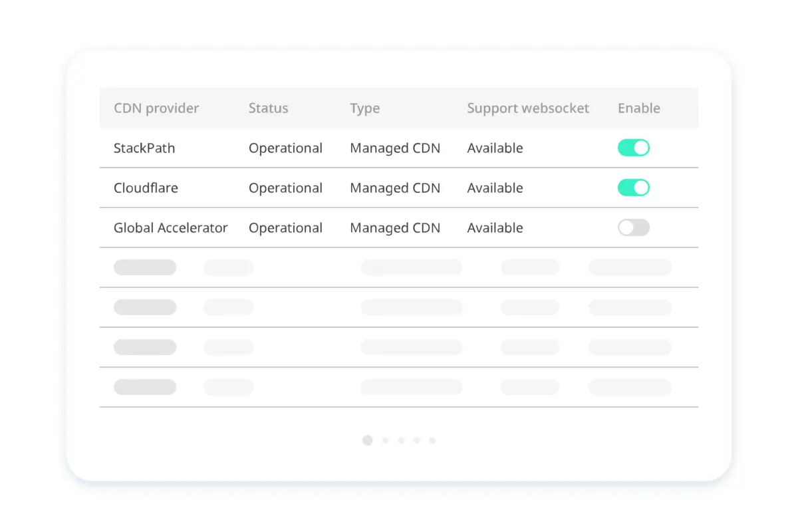Click Operational status in StackPath row

tap(286, 148)
